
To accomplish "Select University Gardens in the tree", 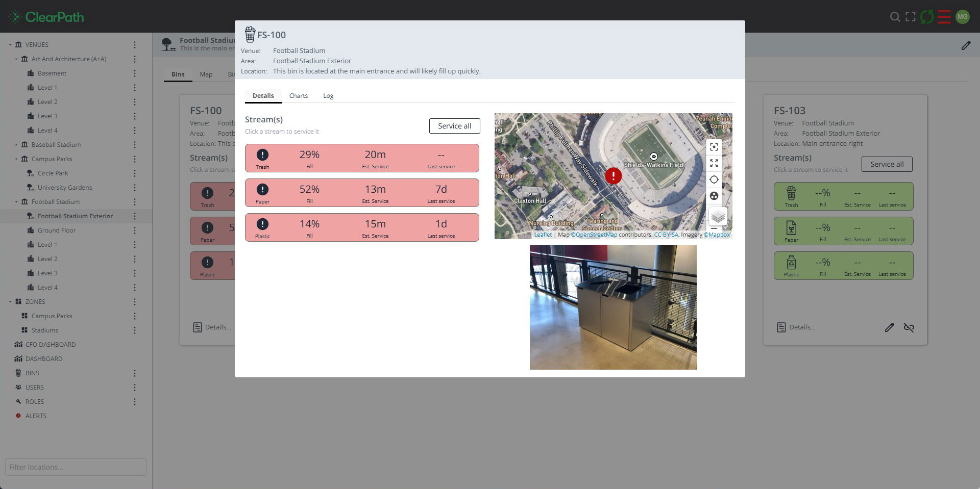I will pos(65,188).
